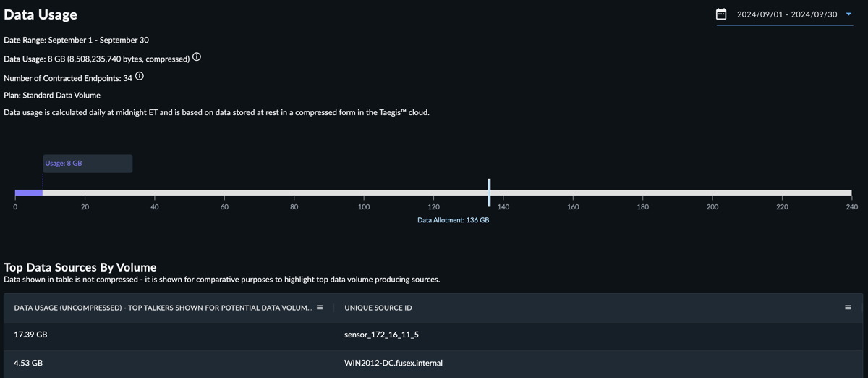Open the Data Usage column menu icon
The height and width of the screenshot is (378, 868).
point(320,308)
